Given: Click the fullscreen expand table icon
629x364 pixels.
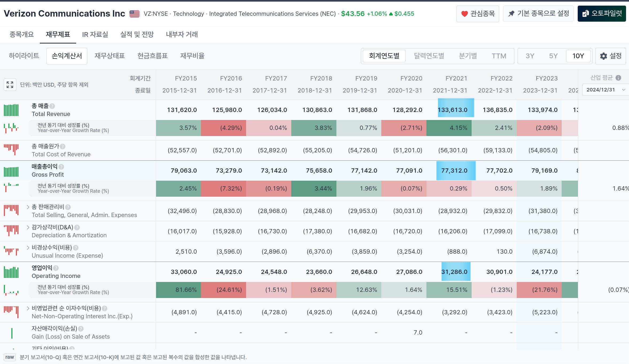Looking at the screenshot, I should [x=10, y=85].
